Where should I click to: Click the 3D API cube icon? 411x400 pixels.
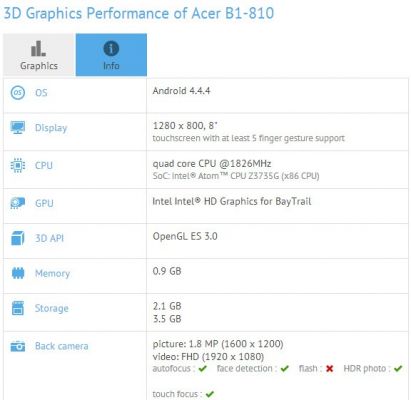[18, 238]
